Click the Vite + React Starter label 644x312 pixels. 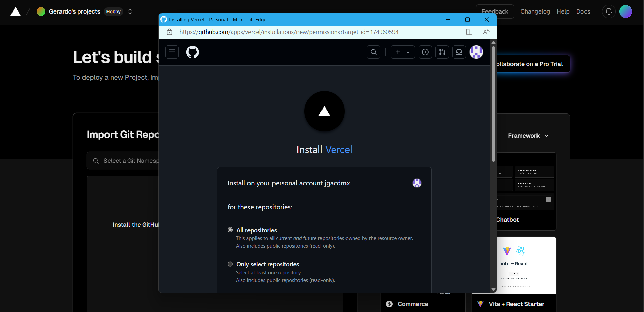pos(516,304)
